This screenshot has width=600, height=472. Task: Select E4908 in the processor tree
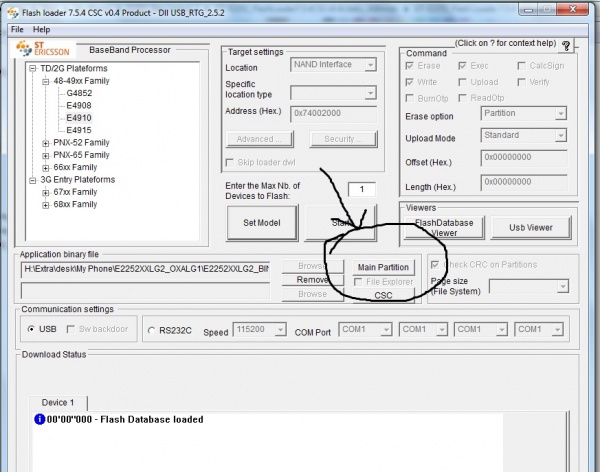[79, 105]
